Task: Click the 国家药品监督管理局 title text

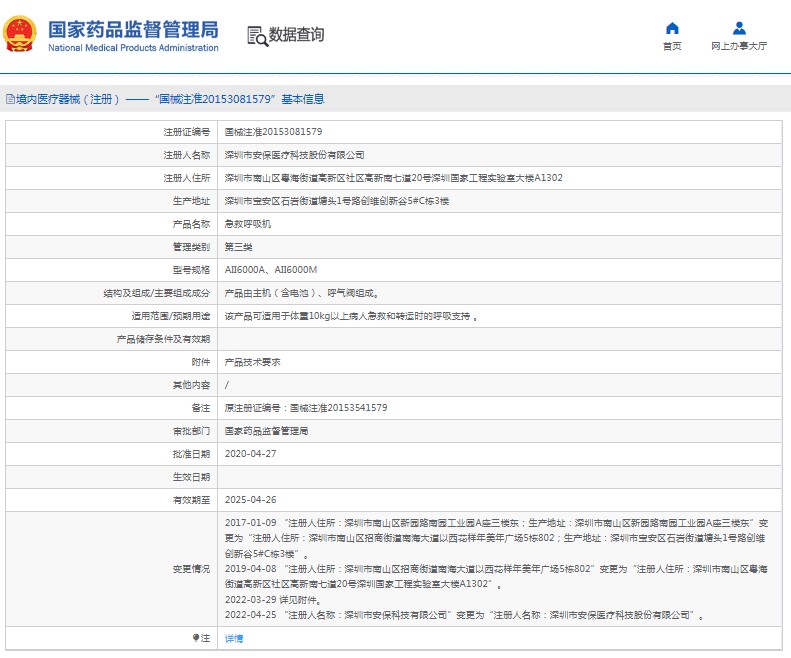Action: [x=132, y=28]
